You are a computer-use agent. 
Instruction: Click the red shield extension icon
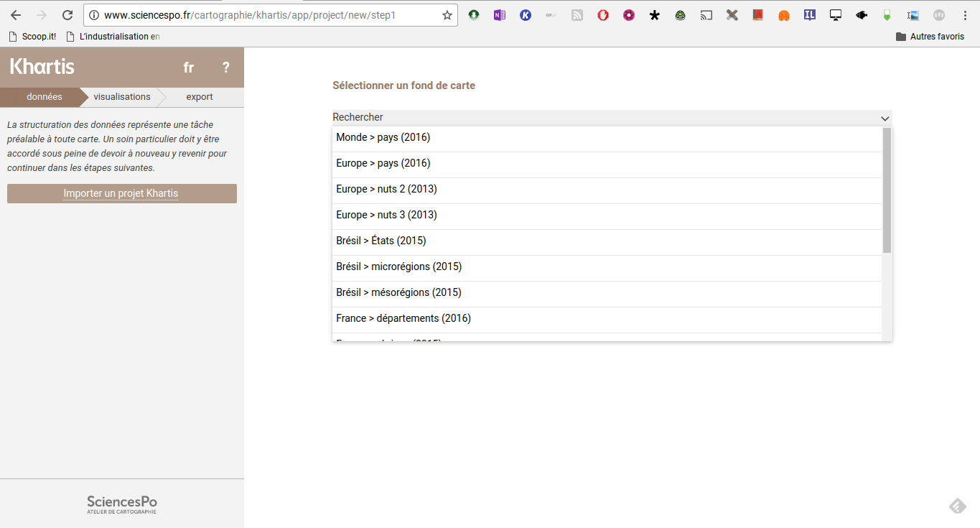tap(603, 15)
